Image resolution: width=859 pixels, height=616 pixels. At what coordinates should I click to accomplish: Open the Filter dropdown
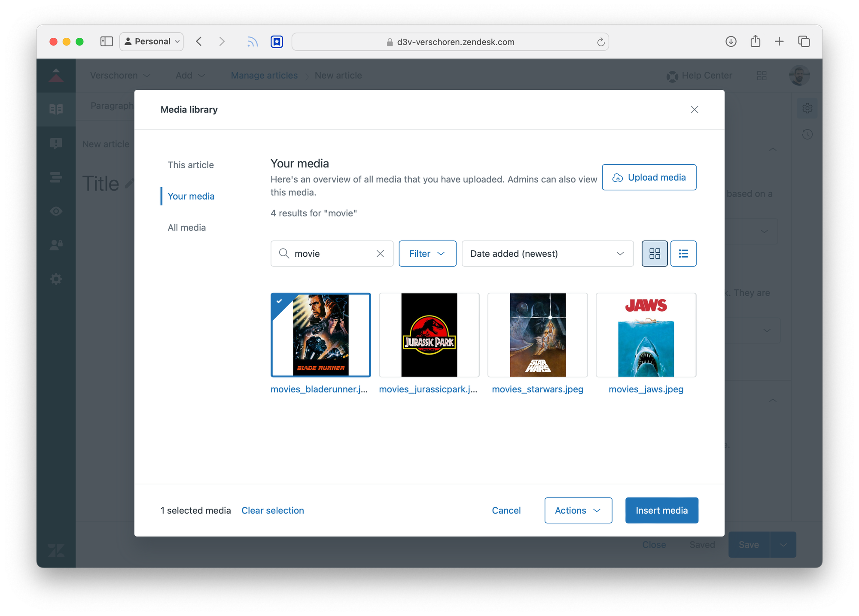[x=427, y=254]
